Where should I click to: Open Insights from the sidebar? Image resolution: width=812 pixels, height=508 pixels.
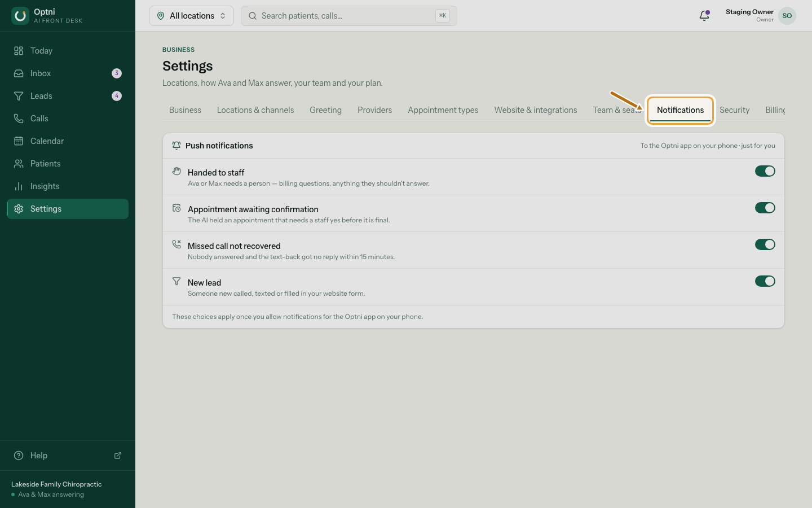(68, 186)
